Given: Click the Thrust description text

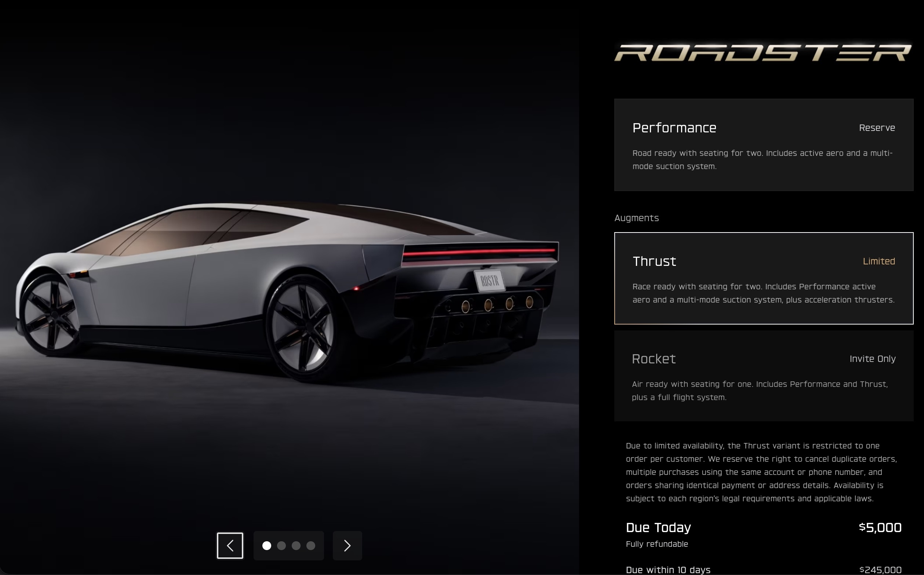Looking at the screenshot, I should pos(763,293).
